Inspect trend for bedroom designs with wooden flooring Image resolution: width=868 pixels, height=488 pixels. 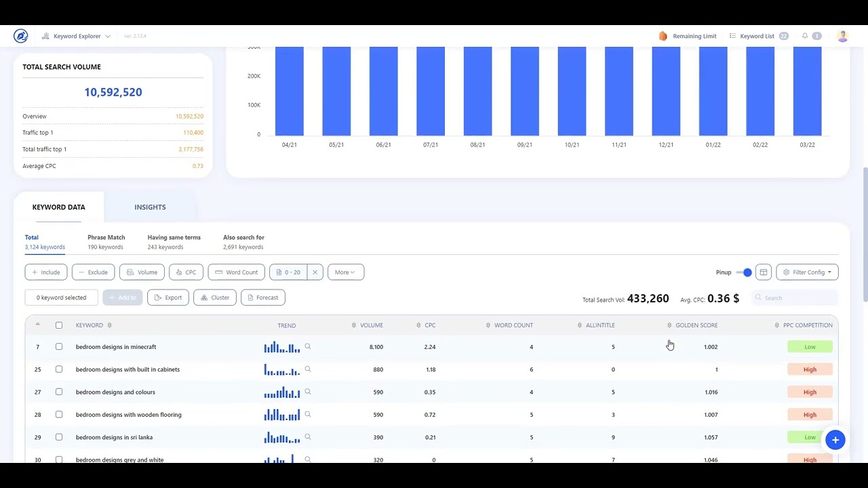pos(307,415)
